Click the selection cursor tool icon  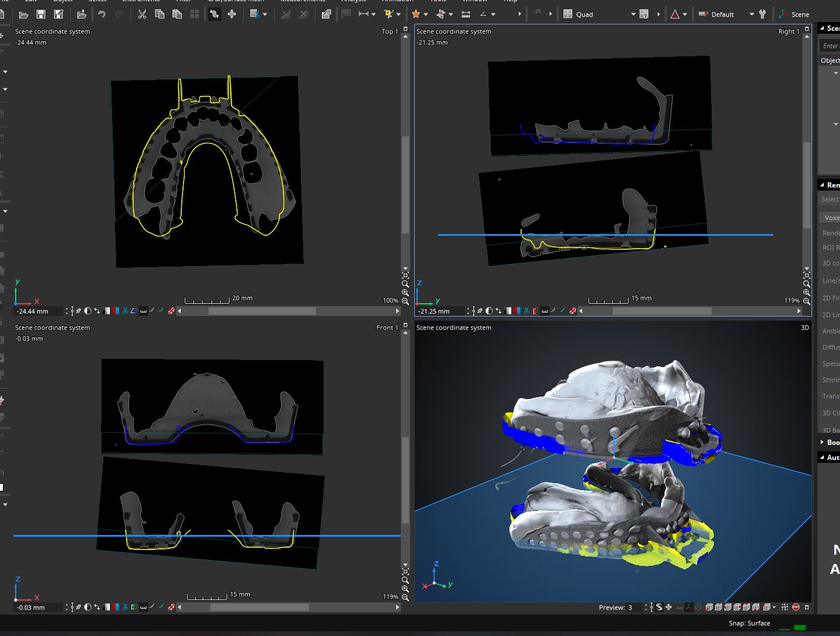pyautogui.click(x=389, y=15)
